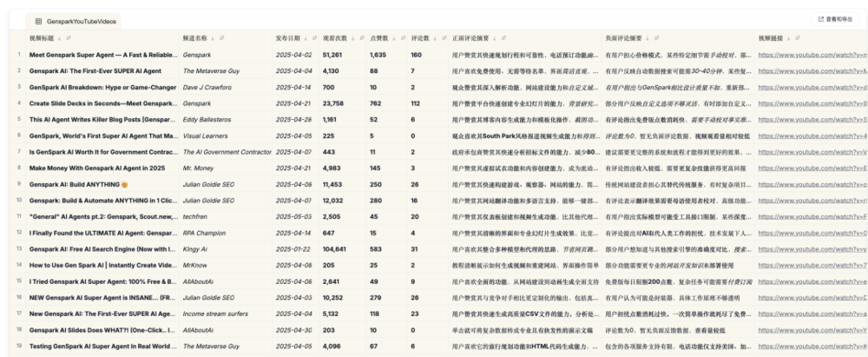Open the YouTube link in row 1
This screenshot has width=868, height=357.
(x=812, y=54)
